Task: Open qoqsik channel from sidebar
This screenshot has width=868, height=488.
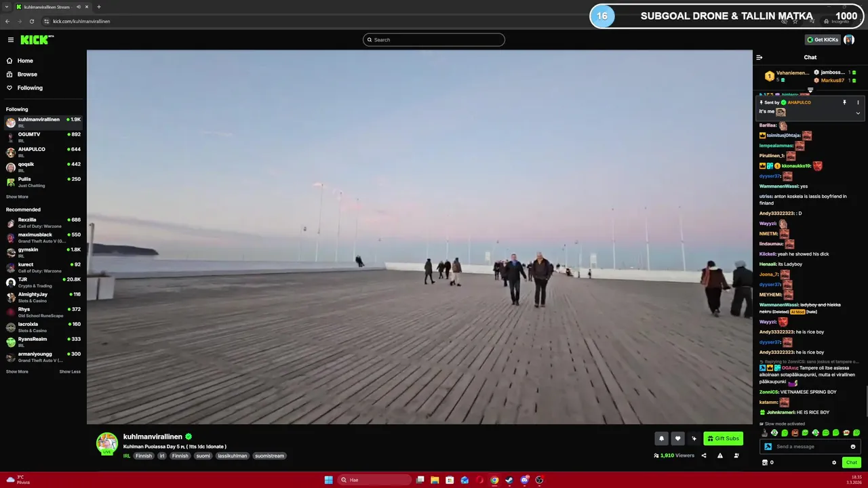Action: [43, 167]
